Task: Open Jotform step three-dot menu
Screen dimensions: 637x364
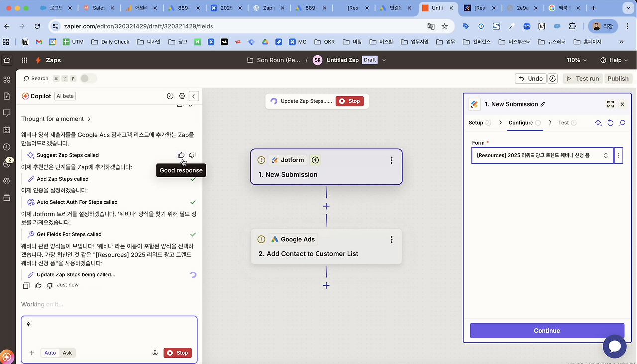Action: click(x=391, y=160)
